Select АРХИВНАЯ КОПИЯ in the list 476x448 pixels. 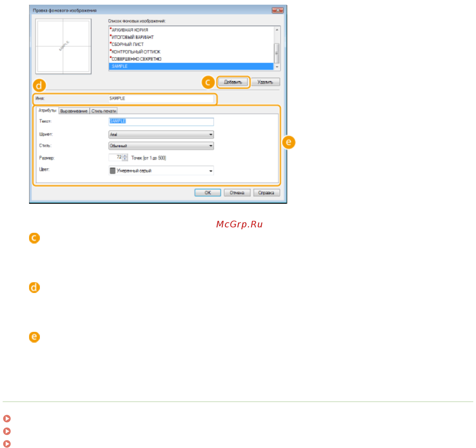130,30
